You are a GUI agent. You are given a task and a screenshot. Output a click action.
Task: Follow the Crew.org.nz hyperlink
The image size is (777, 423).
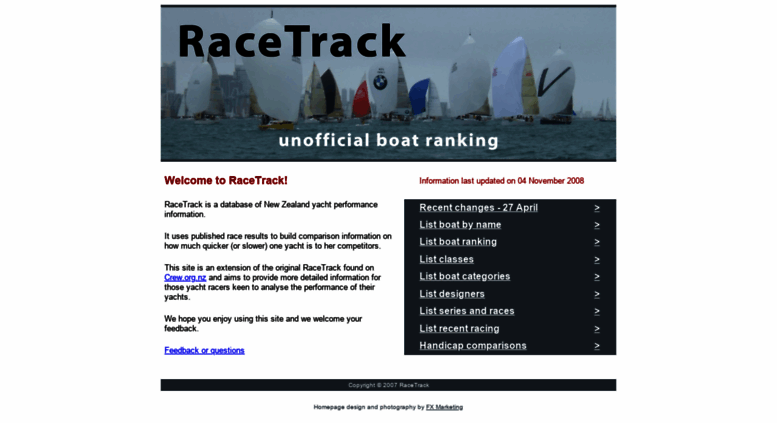coord(185,277)
